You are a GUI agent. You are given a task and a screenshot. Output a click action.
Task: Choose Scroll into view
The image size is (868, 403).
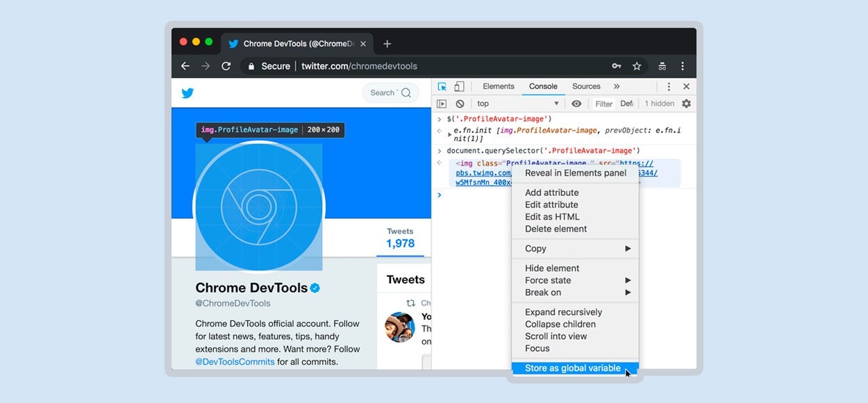pos(575,336)
